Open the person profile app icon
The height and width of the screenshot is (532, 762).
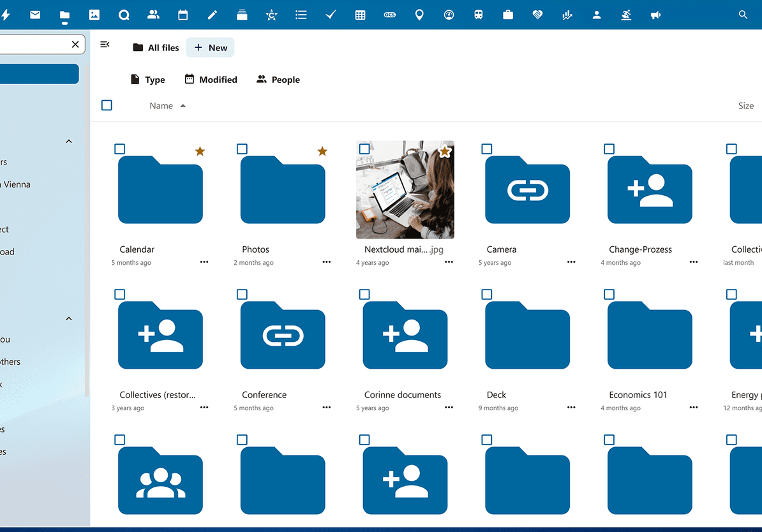[597, 15]
